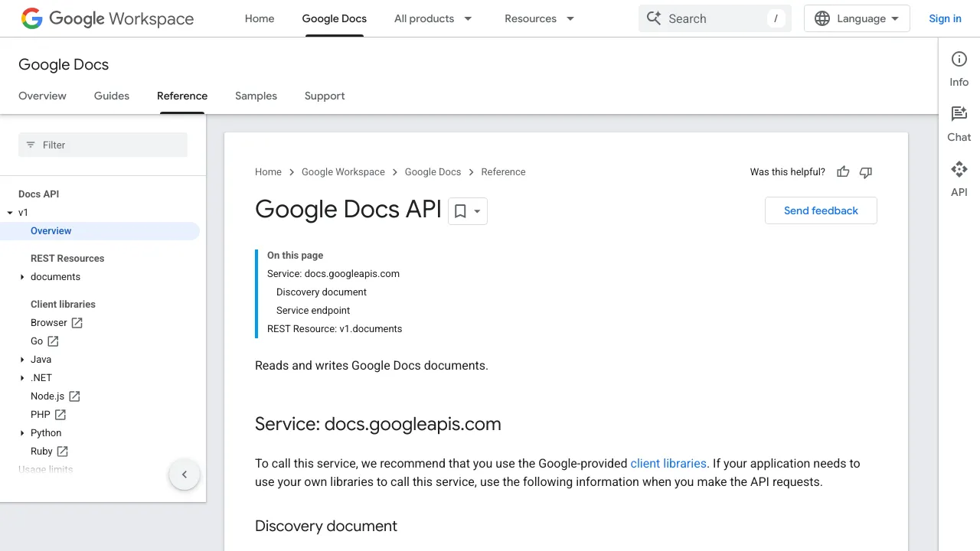The height and width of the screenshot is (551, 980).
Task: Open bookmark dropdown arrow next to title
Action: [478, 211]
